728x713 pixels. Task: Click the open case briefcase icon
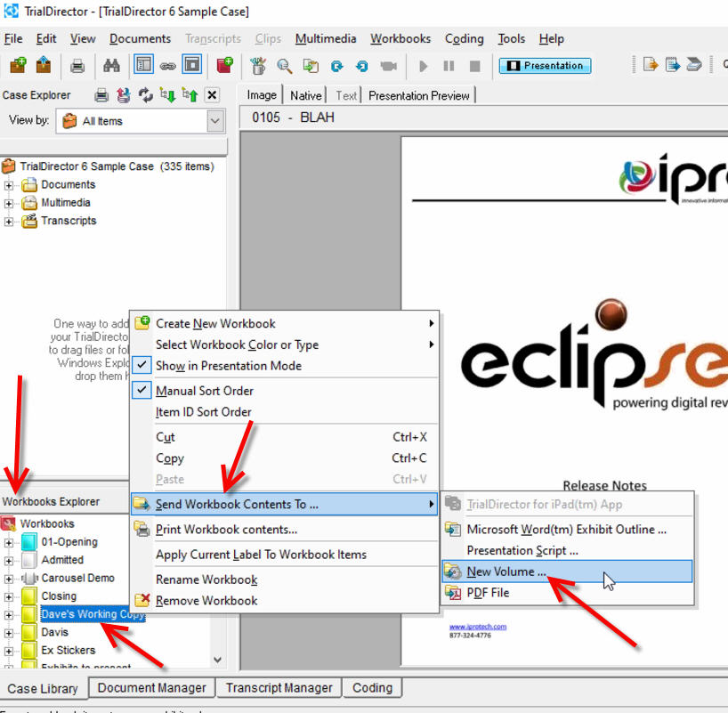[x=44, y=66]
